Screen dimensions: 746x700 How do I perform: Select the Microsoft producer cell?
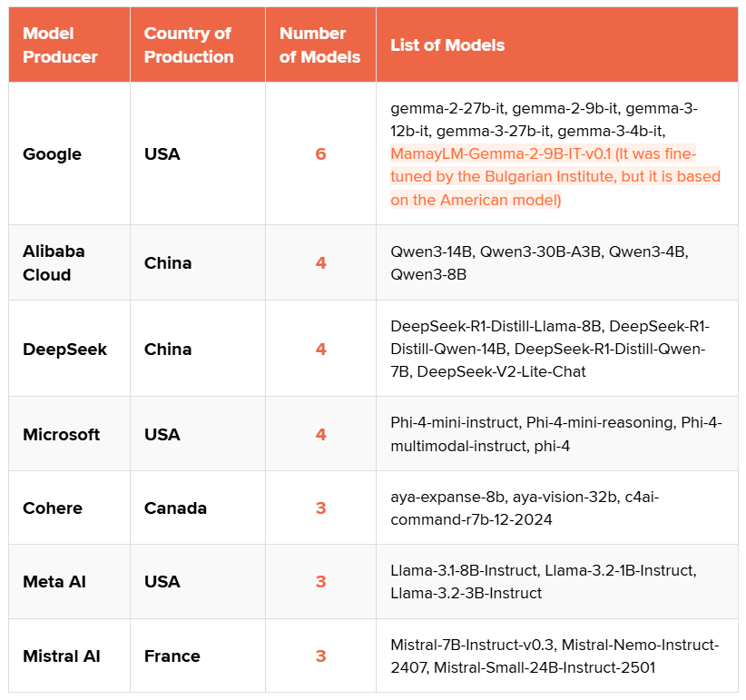pos(61,434)
